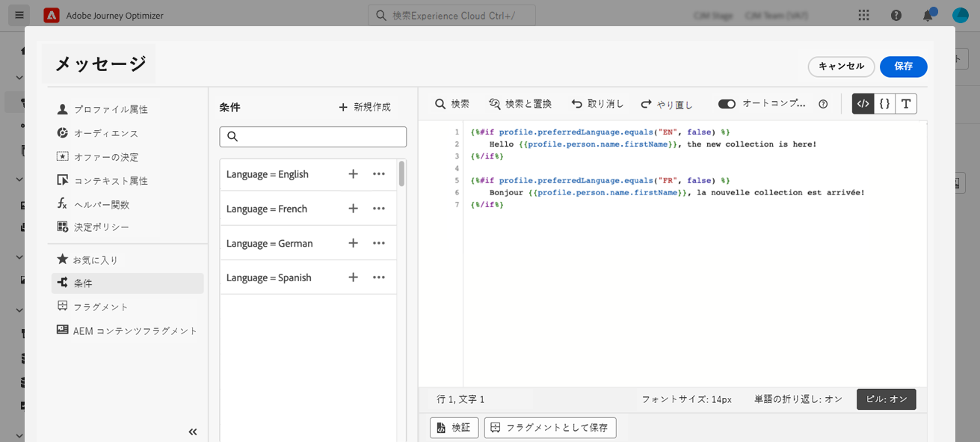This screenshot has width=980, height=442.
Task: Open AEM content fragments section
Action: pos(127,331)
